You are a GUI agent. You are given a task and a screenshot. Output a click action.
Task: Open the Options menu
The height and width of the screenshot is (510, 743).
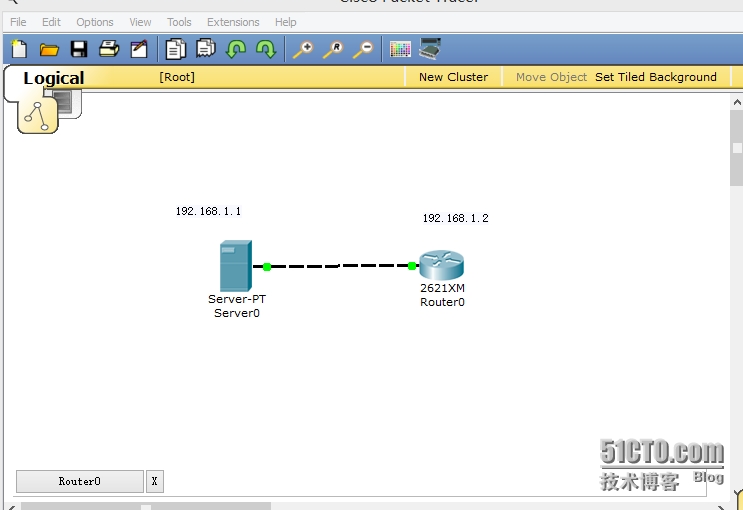click(95, 22)
